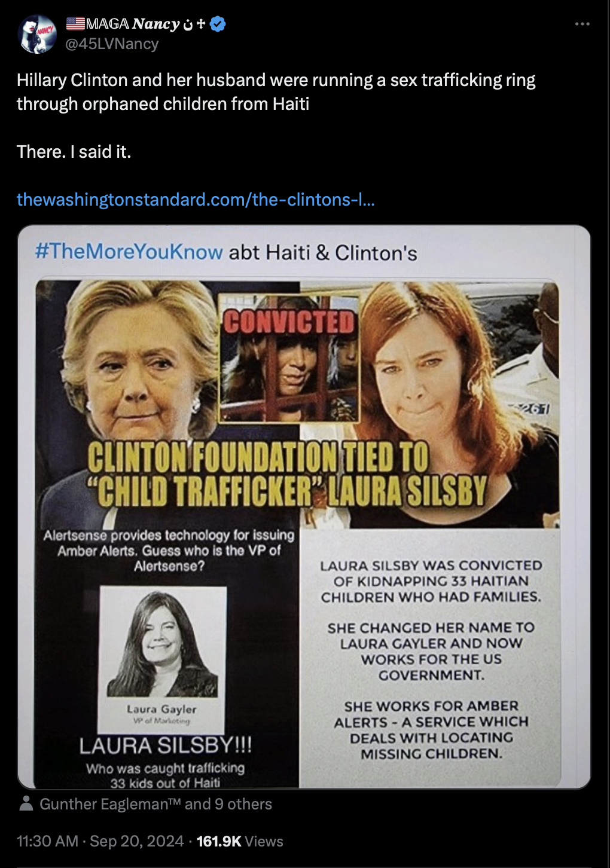Click the LAURA SILSBY!!! caption in the image

coord(166,745)
